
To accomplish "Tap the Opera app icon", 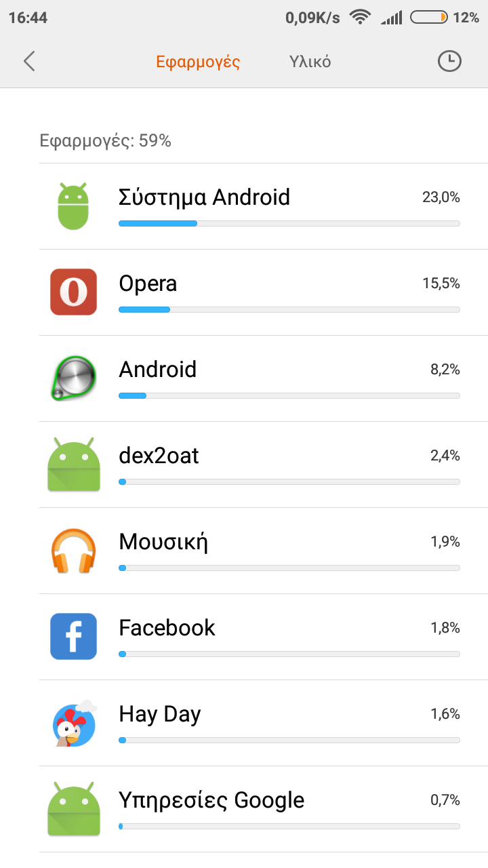I will (73, 292).
